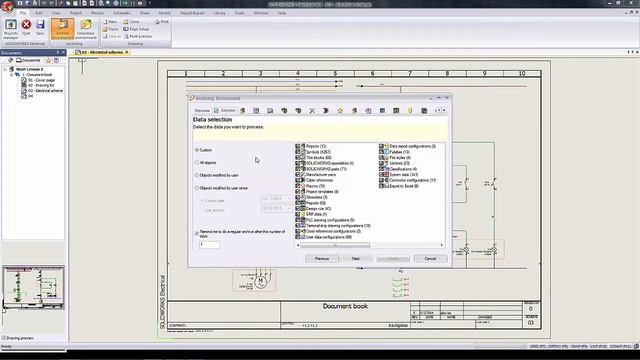This screenshot has height=360, width=640.
Task: Click the Archive environment icon
Action: click(62, 29)
